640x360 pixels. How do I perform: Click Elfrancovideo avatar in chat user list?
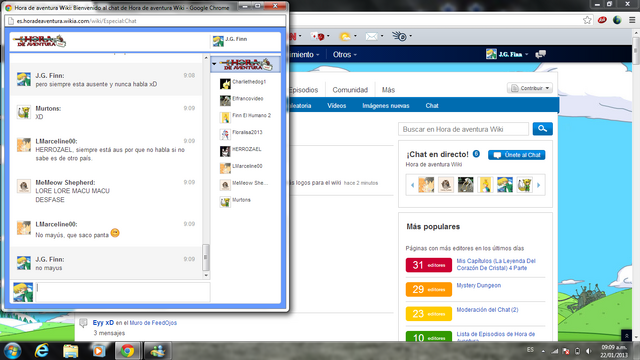pos(225,100)
